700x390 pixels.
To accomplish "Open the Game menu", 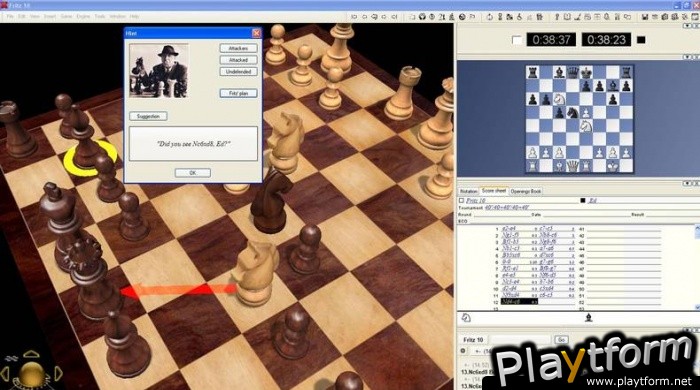I will pyautogui.click(x=66, y=17).
